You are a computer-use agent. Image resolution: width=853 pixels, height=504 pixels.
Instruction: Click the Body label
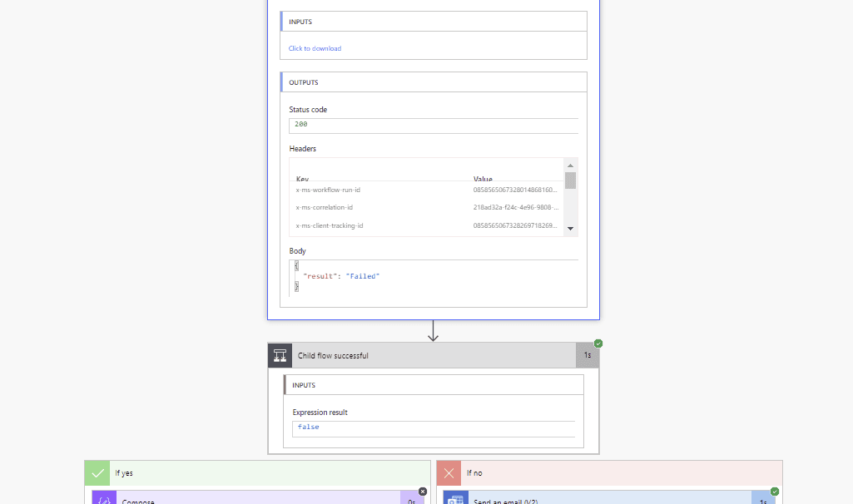coord(298,250)
